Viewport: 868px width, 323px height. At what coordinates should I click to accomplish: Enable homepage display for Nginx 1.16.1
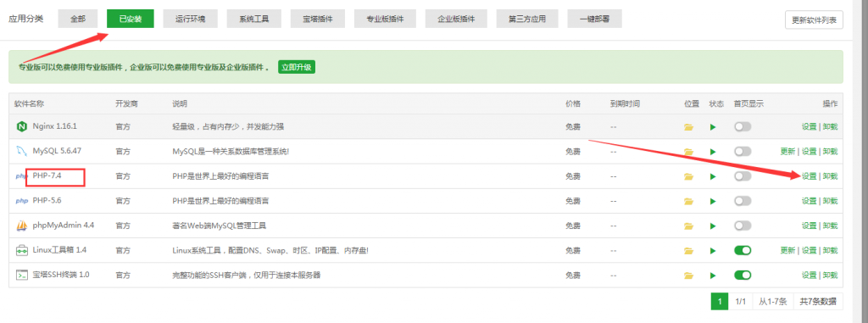(x=743, y=127)
